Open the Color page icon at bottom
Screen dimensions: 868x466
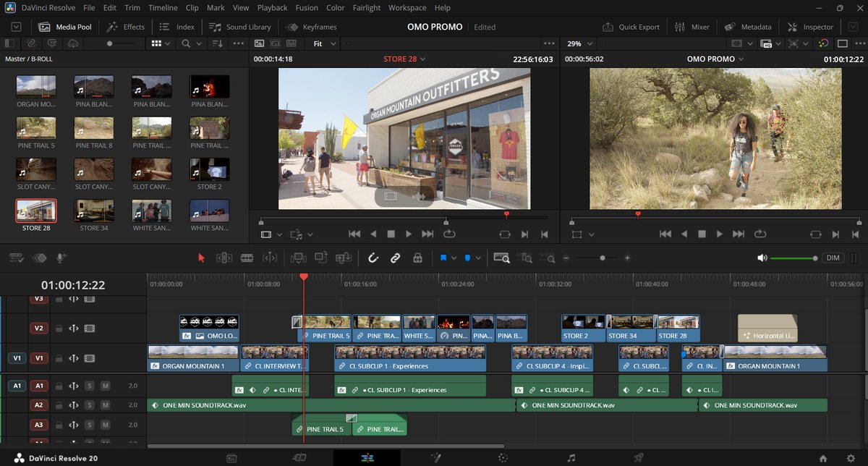(503, 458)
